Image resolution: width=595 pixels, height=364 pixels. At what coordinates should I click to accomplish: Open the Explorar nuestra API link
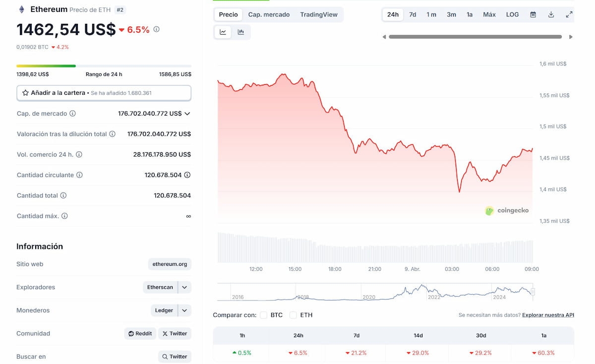coord(547,314)
